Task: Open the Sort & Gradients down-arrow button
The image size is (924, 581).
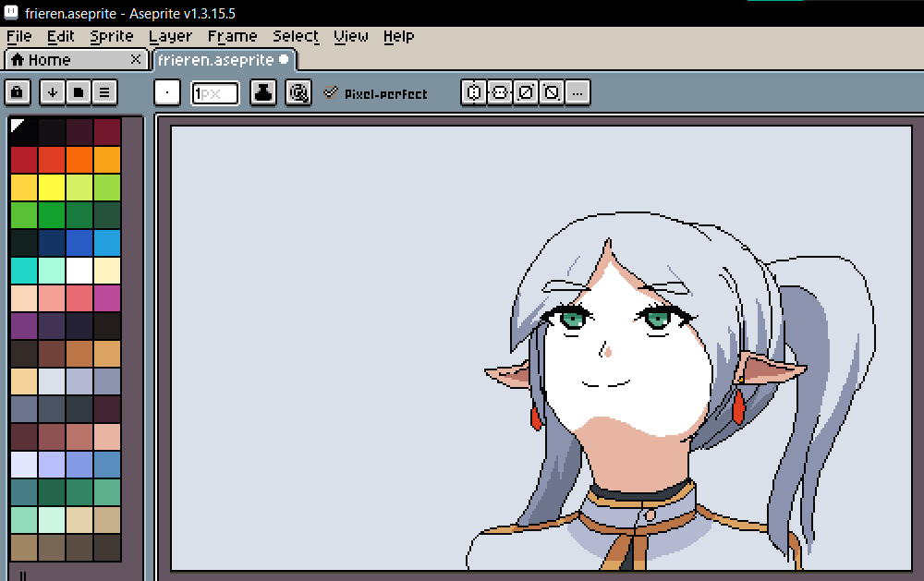Action: tap(53, 92)
